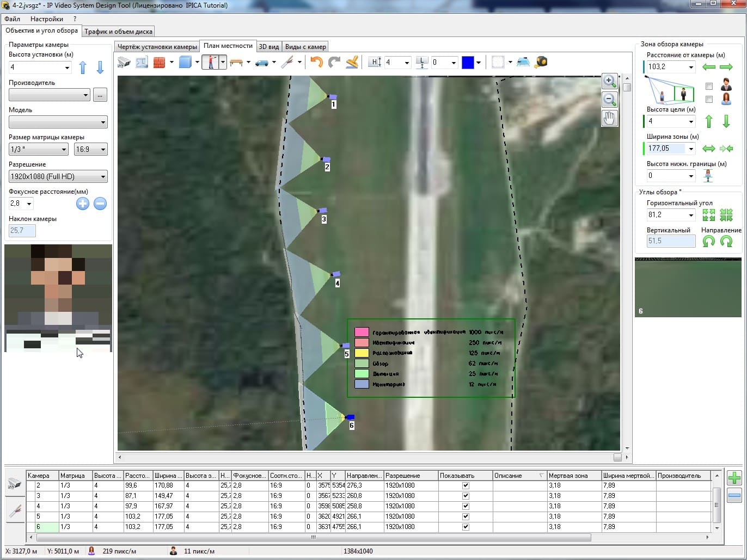Click manufacturer browse button with ellipsis

pyautogui.click(x=100, y=95)
